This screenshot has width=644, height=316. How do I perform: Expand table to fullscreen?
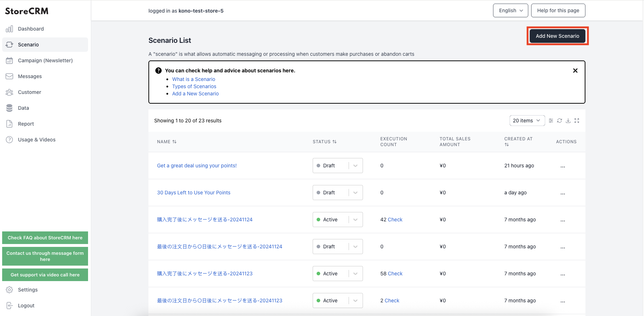pyautogui.click(x=577, y=121)
